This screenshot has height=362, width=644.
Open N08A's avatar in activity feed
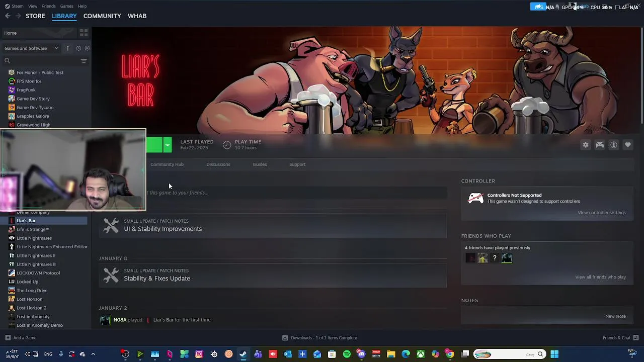(105, 320)
